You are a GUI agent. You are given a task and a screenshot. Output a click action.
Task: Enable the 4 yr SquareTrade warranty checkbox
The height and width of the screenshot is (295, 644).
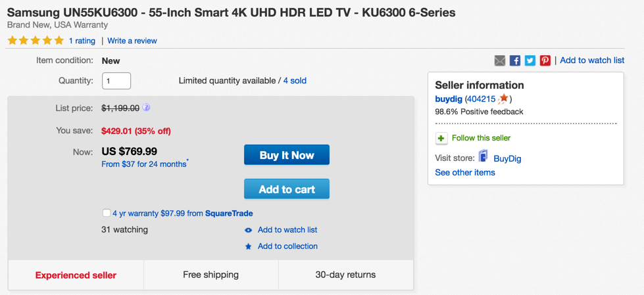coord(107,213)
